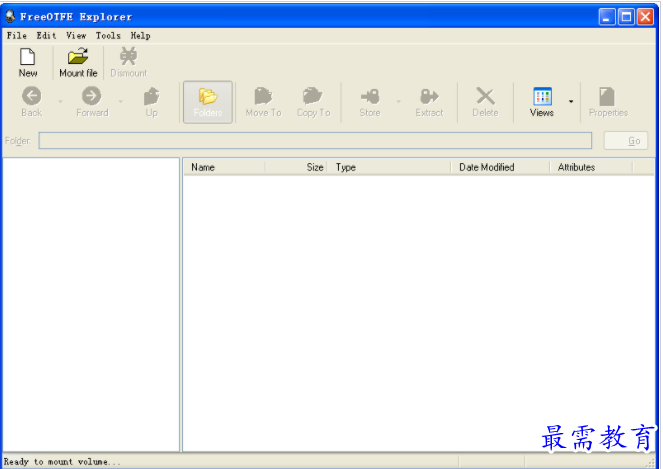
Task: Open the Back history dropdown arrow
Action: click(x=60, y=101)
